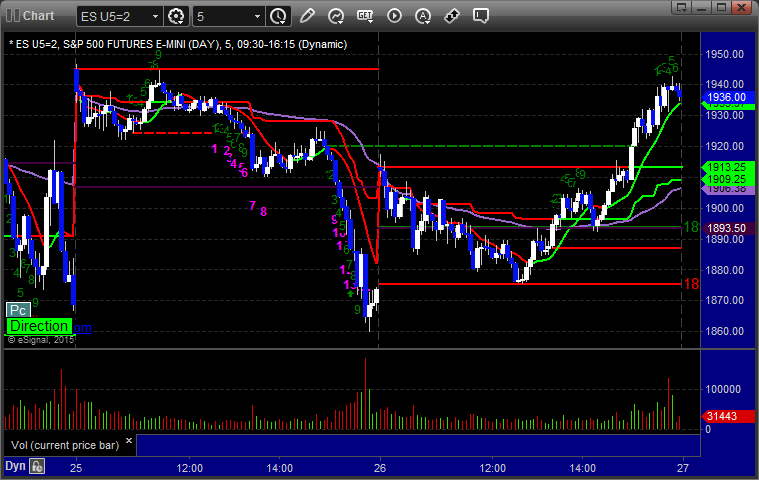This screenshot has height=480, width=759.
Task: Click the Chart window title label
Action: 39,16
